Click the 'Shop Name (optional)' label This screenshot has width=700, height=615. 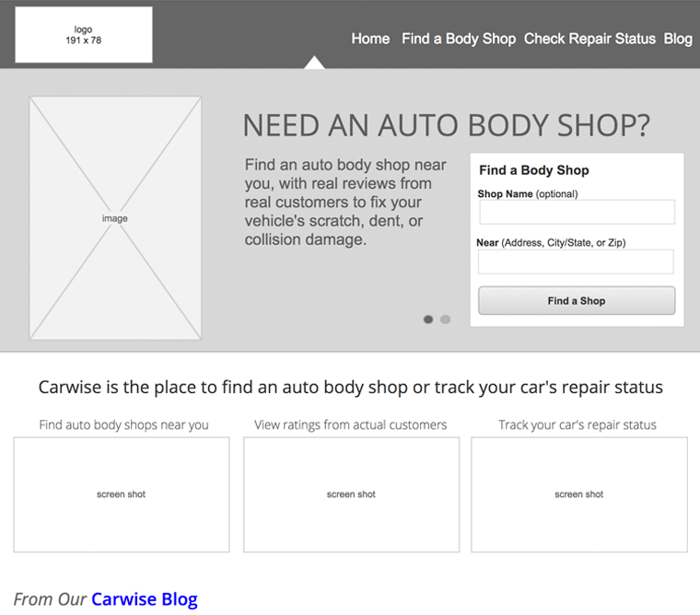pos(528,194)
